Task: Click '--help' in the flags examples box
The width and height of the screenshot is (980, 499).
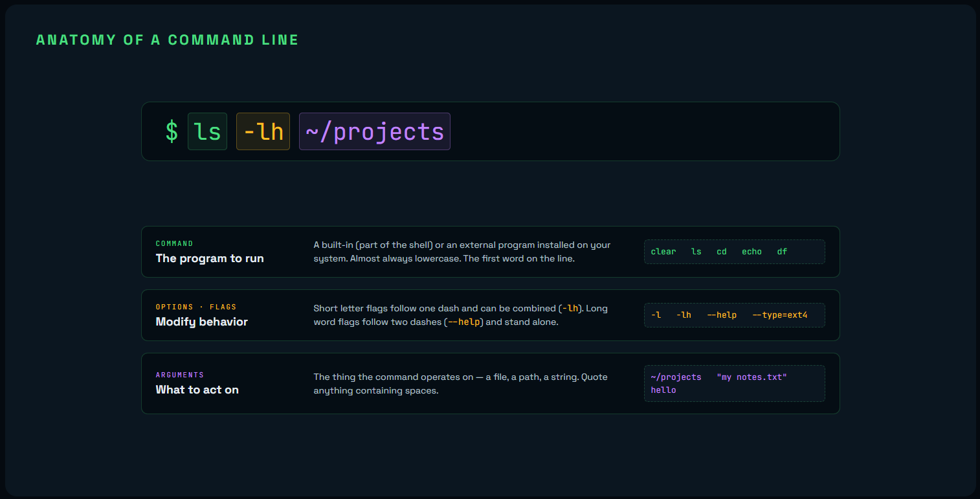Action: coord(722,315)
